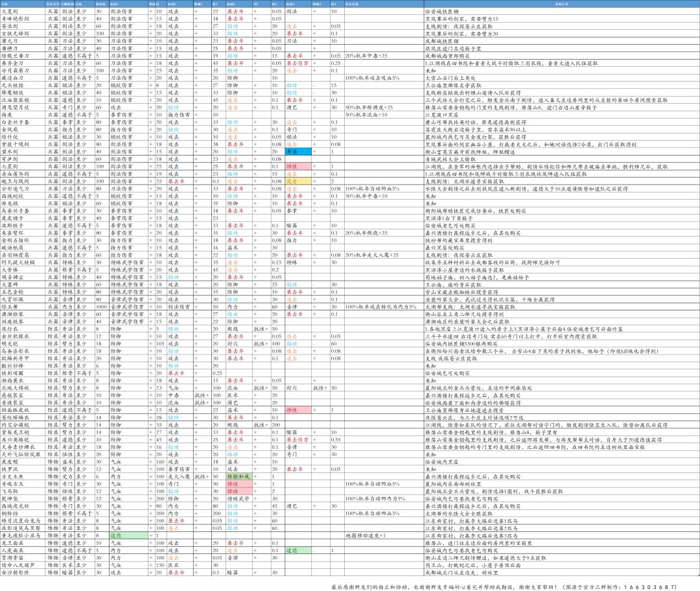Click green 经验加成 cell in 方丈木鱼 row
The width and height of the screenshot is (700, 591).
[239, 476]
